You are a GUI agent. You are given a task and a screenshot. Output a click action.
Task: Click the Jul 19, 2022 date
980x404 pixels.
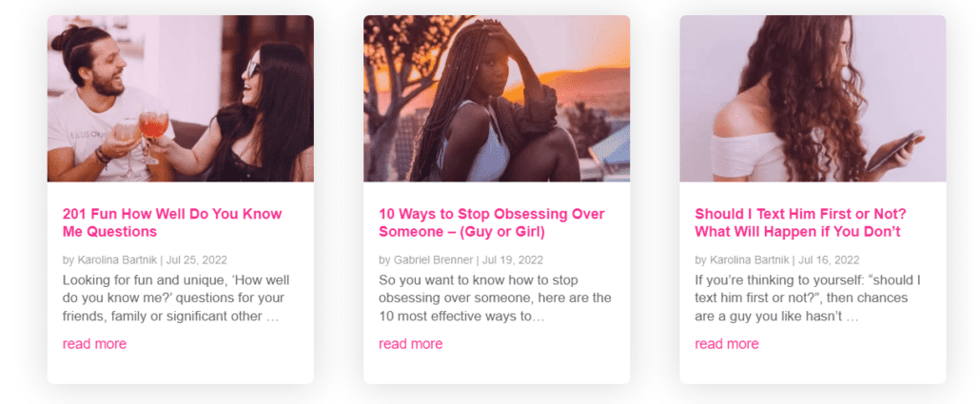pyautogui.click(x=513, y=260)
